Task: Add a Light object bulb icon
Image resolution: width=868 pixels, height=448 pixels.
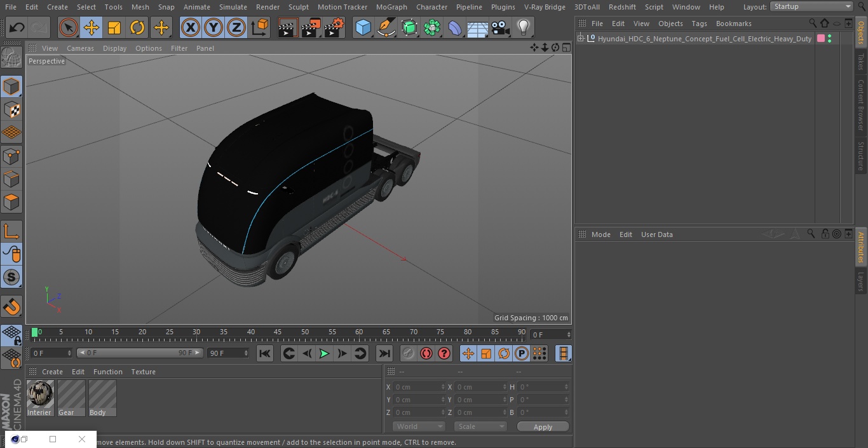Action: click(523, 27)
